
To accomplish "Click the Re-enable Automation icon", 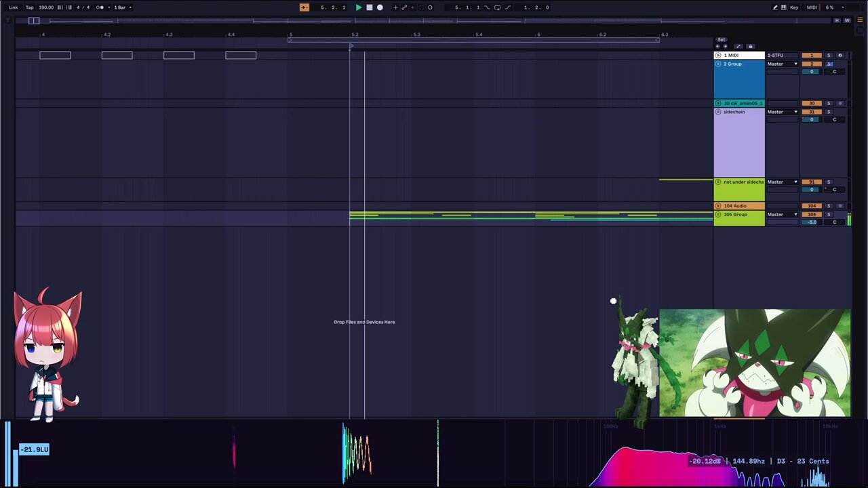I will click(413, 7).
